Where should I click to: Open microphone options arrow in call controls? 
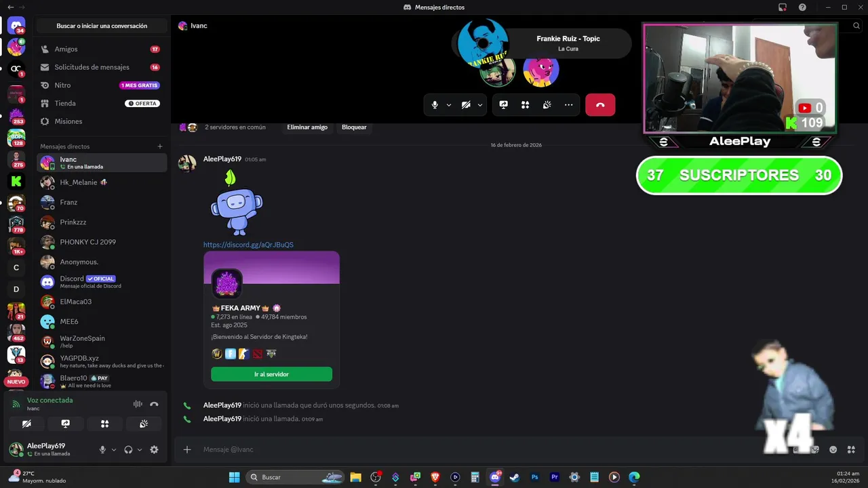click(x=448, y=105)
